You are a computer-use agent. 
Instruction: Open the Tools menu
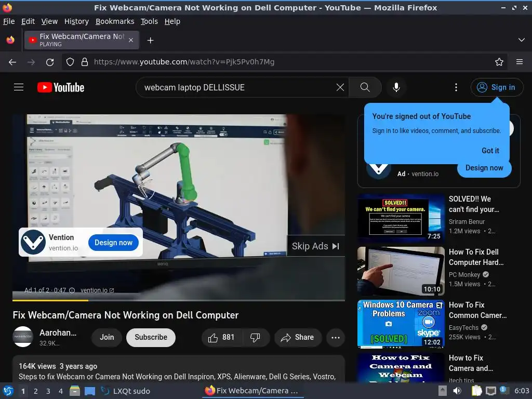[x=149, y=21]
